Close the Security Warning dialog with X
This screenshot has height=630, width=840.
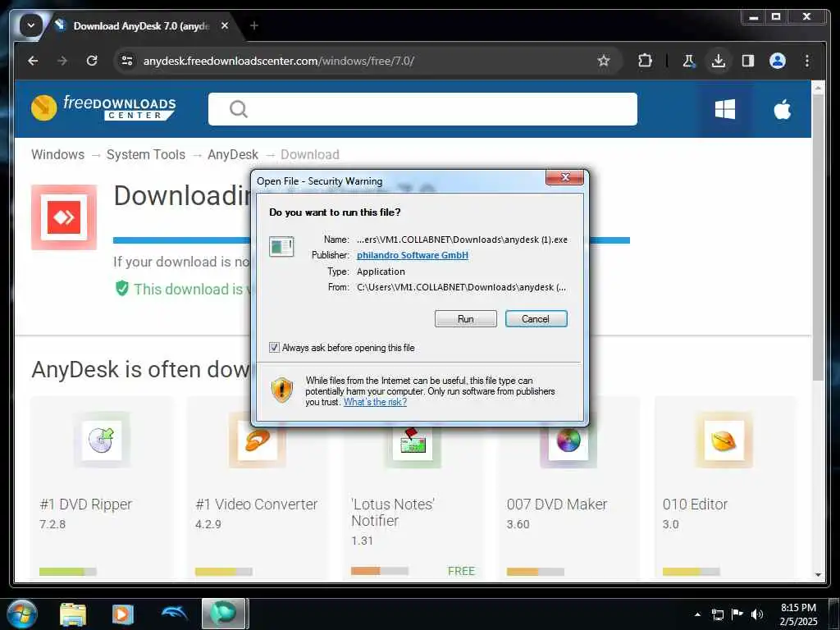pos(564,177)
